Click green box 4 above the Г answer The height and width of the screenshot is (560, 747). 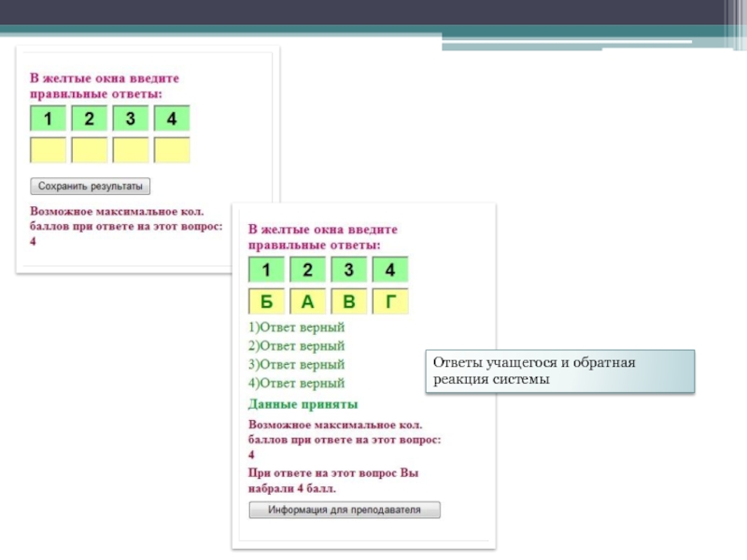(390, 270)
